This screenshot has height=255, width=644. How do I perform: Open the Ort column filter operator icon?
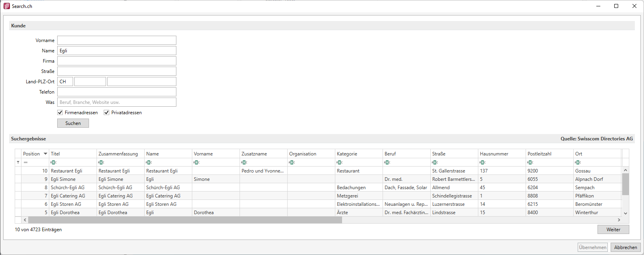click(578, 163)
